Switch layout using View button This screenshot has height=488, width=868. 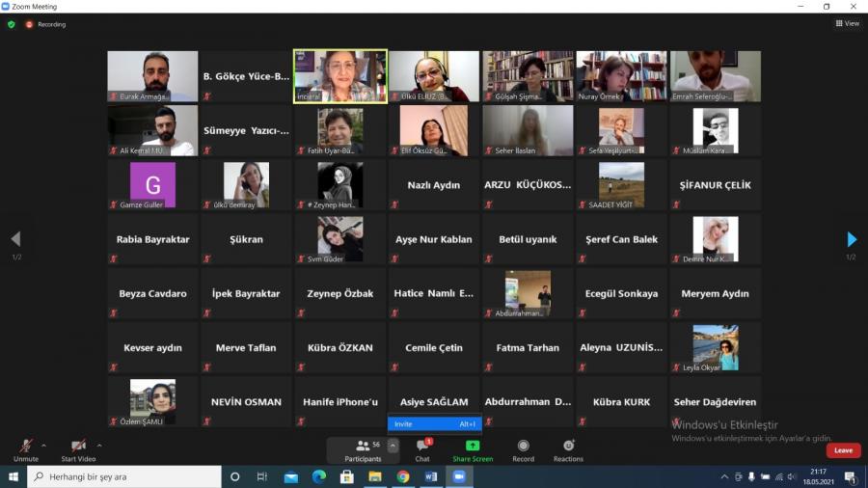click(847, 24)
